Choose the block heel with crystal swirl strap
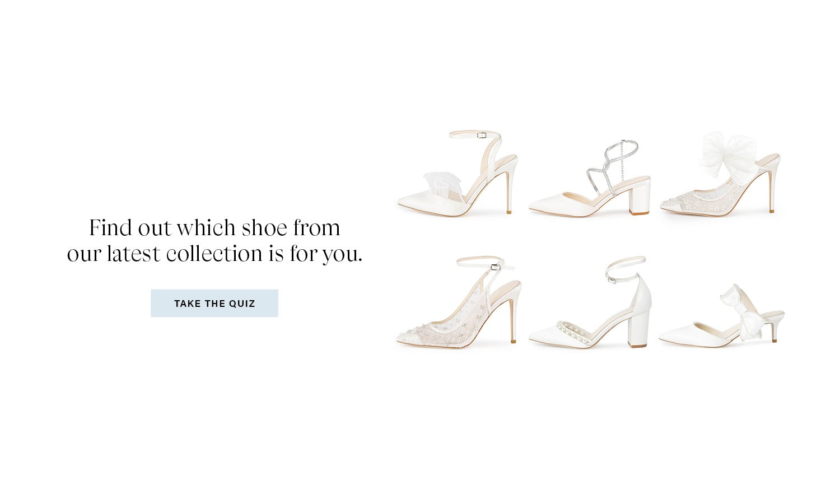Image resolution: width=840 pixels, height=504 pixels. coord(590,178)
